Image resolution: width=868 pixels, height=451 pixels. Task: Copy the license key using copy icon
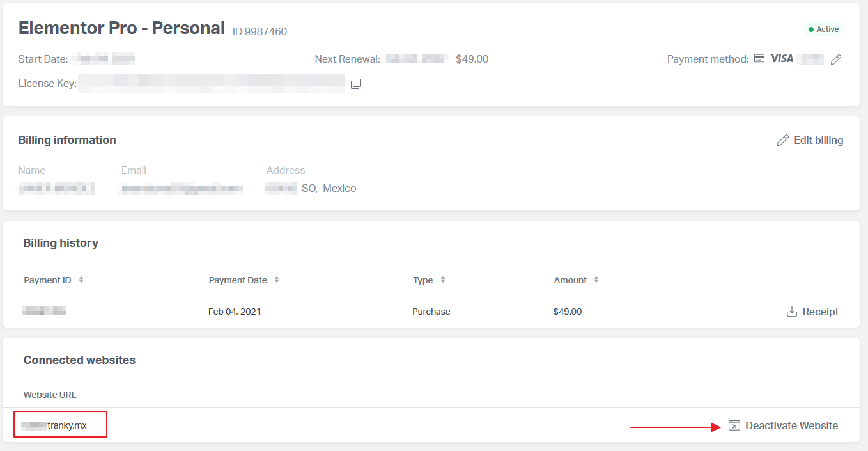click(x=356, y=84)
